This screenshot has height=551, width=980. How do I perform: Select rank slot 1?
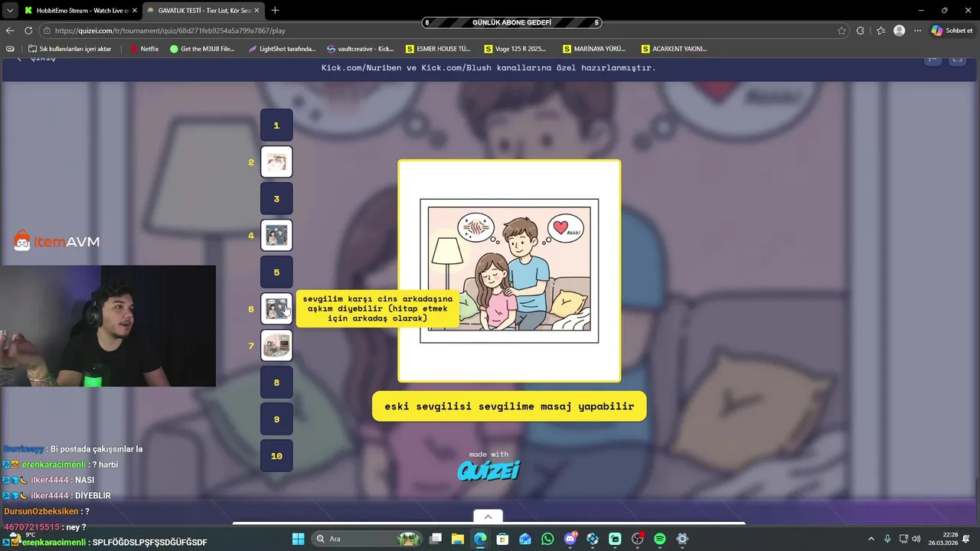point(276,125)
